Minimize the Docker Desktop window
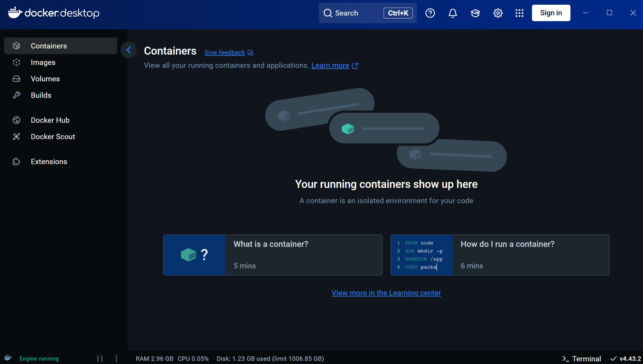Viewport: 643px width, 364px height. 586,13
